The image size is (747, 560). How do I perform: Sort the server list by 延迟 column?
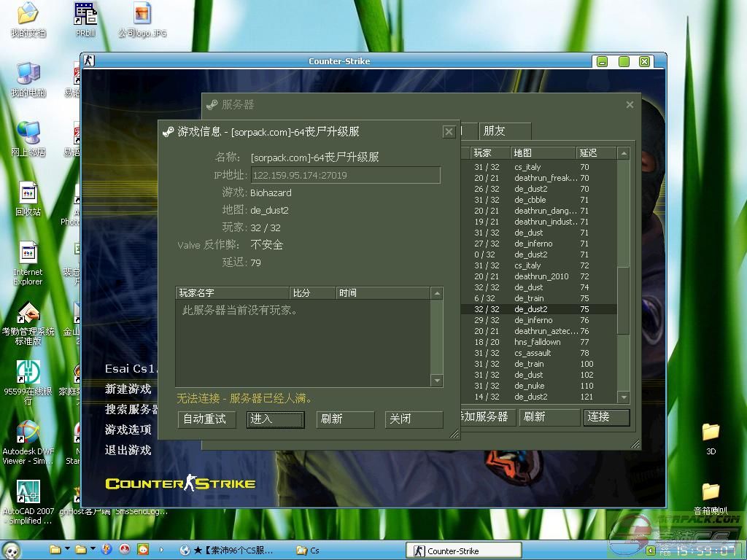595,153
